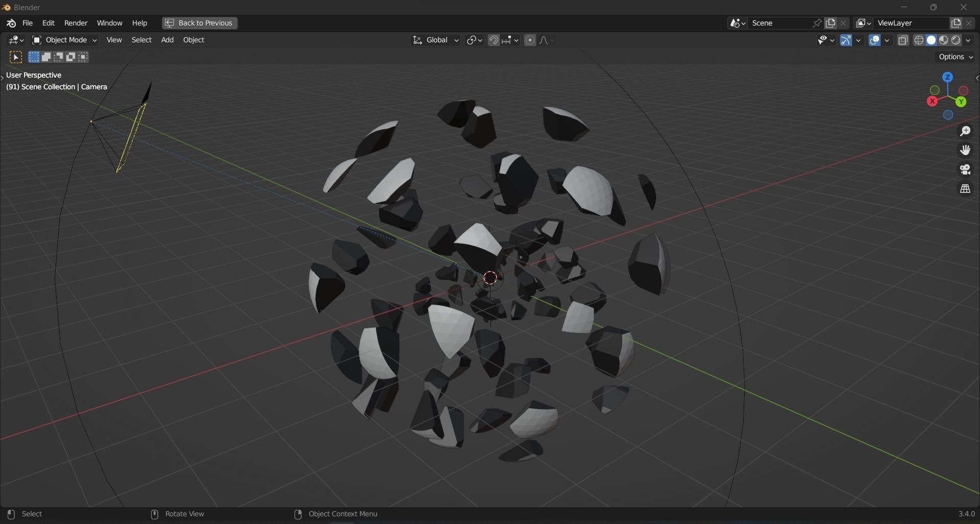980x524 pixels.
Task: Open the shading options dropdown arrow
Action: 968,40
